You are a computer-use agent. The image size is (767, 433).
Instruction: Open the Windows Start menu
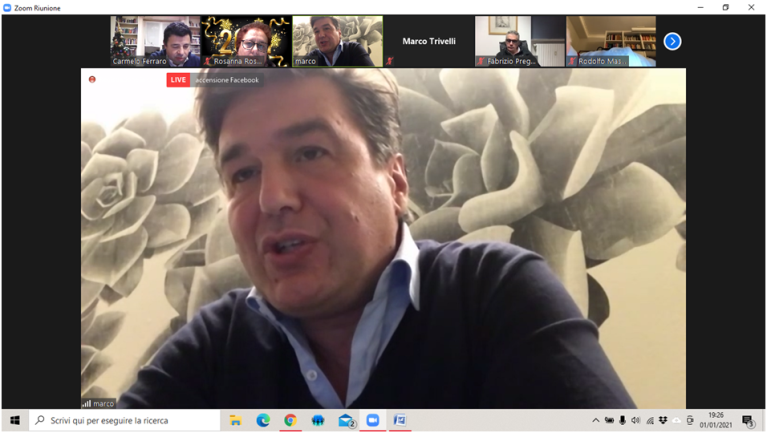coord(14,421)
